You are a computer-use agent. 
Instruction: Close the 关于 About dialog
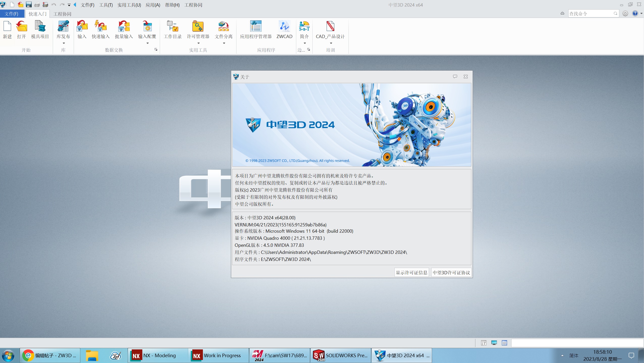(466, 77)
